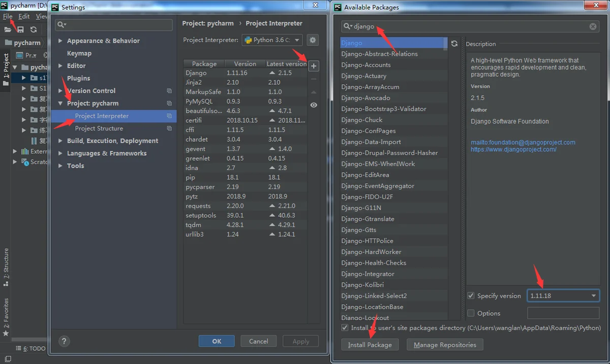Click the Manage Repositories button
Viewport: 610px width, 364px height.
click(445, 345)
